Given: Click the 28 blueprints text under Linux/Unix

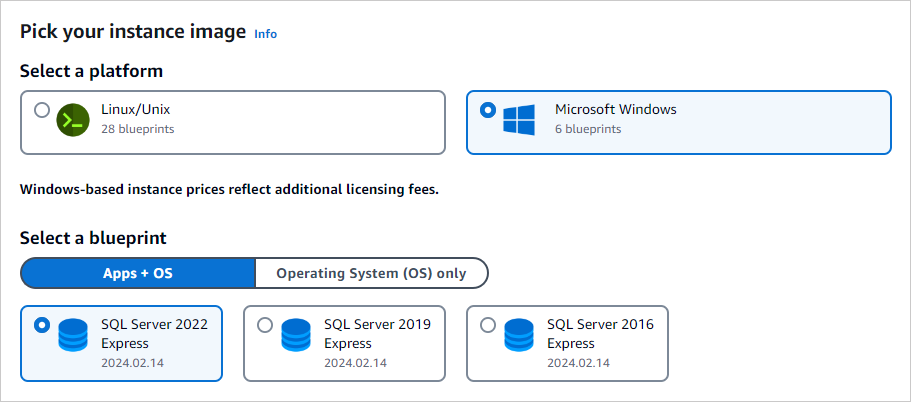Looking at the screenshot, I should 138,128.
